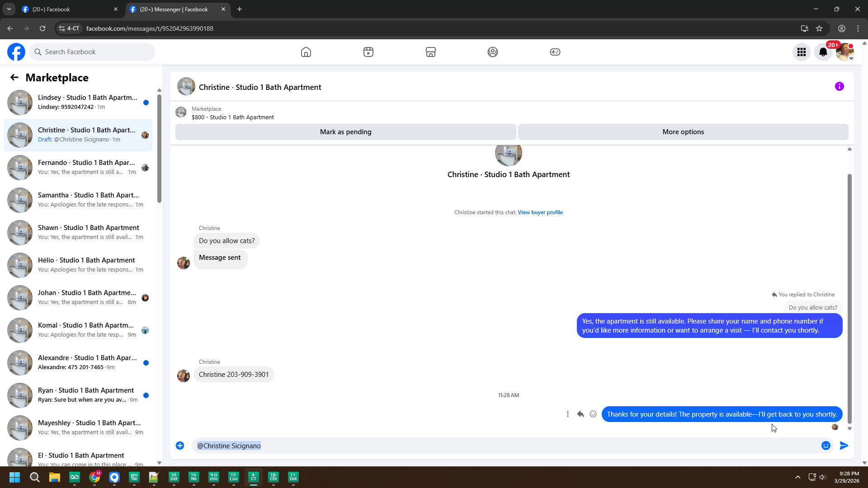Viewport: 868px width, 488px height.
Task: Open the Chrome menu
Action: pyautogui.click(x=858, y=28)
